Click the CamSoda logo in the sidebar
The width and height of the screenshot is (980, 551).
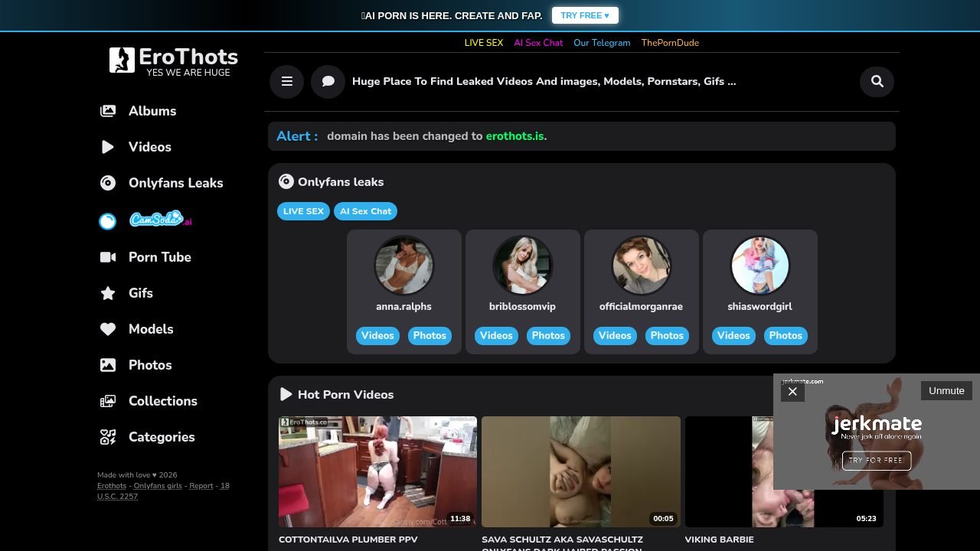pos(160,220)
